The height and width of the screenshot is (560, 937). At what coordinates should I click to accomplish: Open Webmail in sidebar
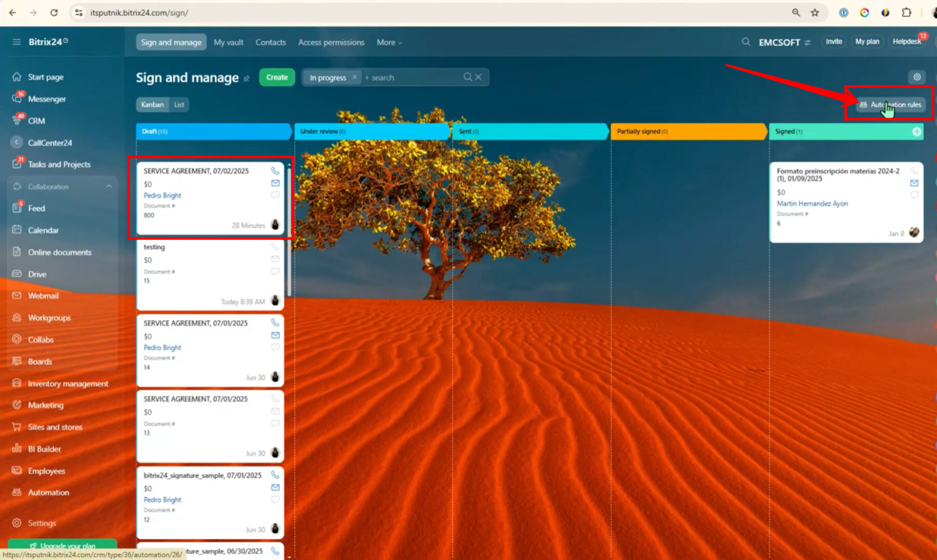pos(43,296)
